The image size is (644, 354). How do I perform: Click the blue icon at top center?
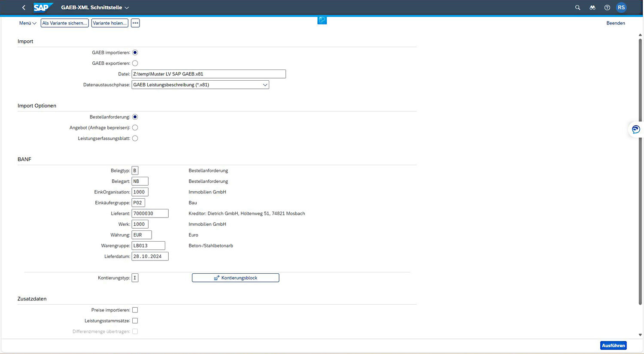[322, 20]
